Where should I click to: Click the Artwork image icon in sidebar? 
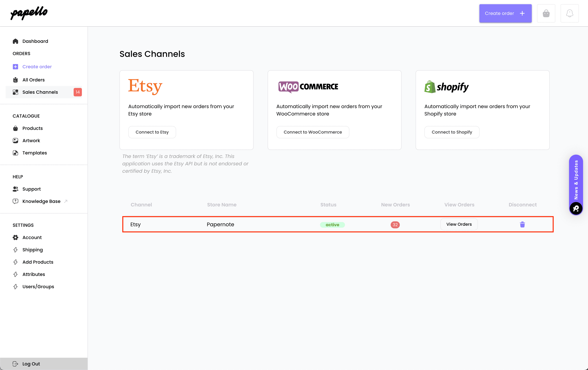(15, 140)
